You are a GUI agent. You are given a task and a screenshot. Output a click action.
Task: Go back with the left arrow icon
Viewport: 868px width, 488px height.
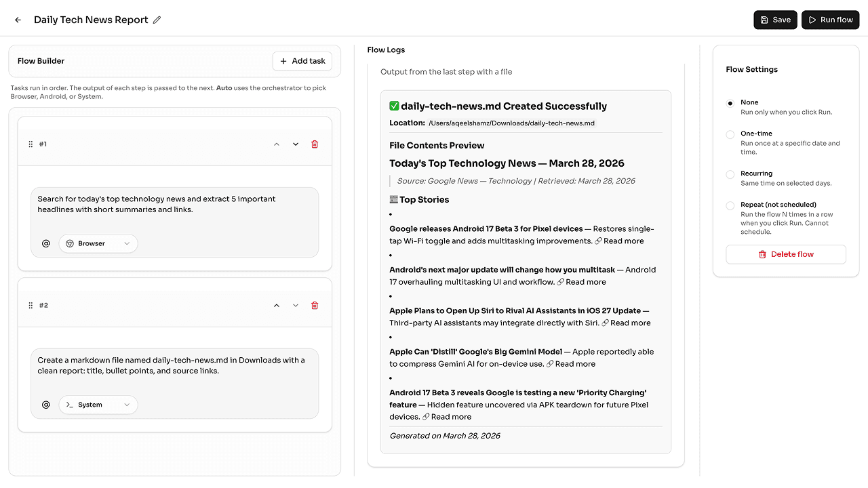pos(18,20)
